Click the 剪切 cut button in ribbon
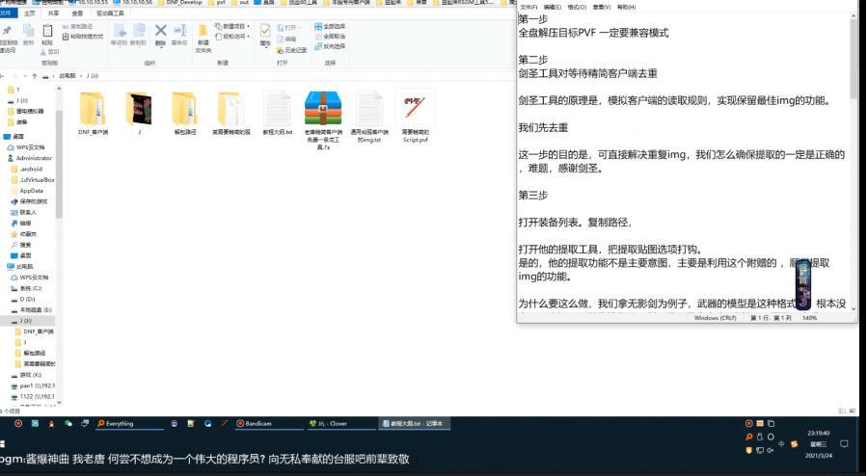Screen dimensions: 868x476 (49, 52)
